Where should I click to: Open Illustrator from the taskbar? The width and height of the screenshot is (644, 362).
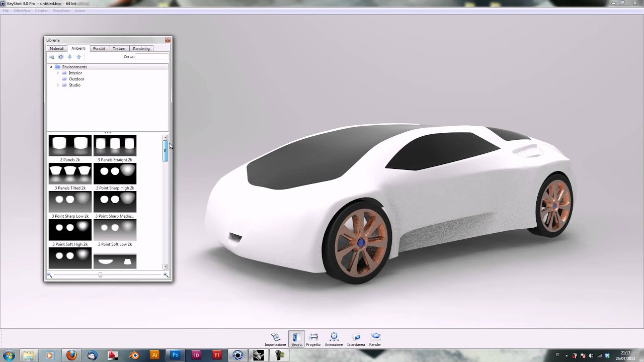tap(154, 355)
